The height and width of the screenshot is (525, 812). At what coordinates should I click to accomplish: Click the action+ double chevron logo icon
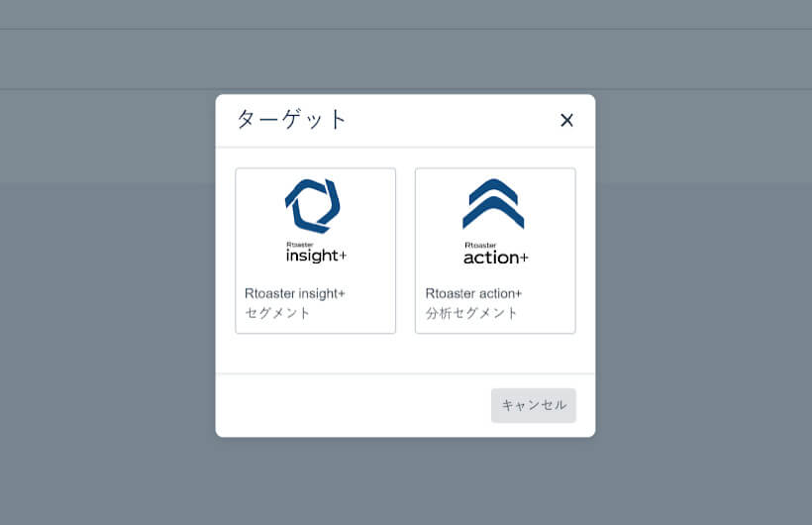493,204
